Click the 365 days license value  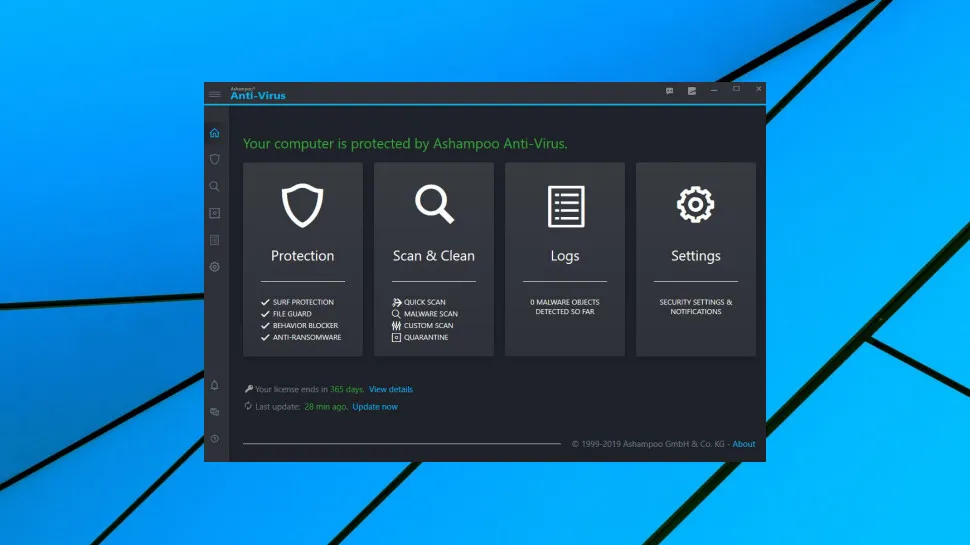point(346,389)
